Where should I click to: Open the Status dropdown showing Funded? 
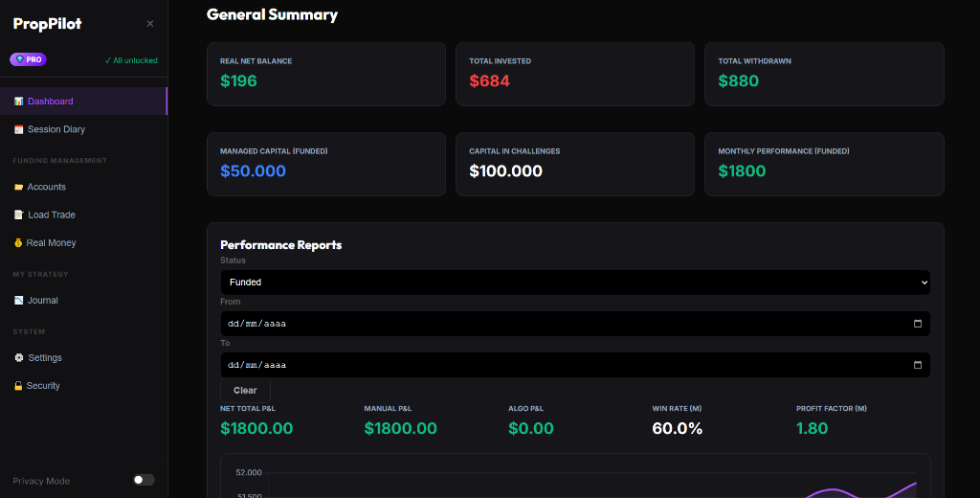tap(575, 283)
